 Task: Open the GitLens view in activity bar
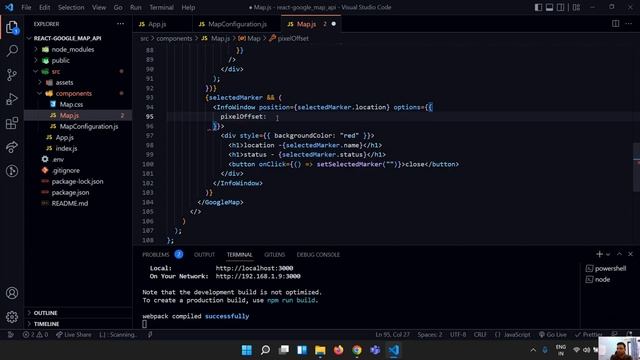tap(12, 171)
